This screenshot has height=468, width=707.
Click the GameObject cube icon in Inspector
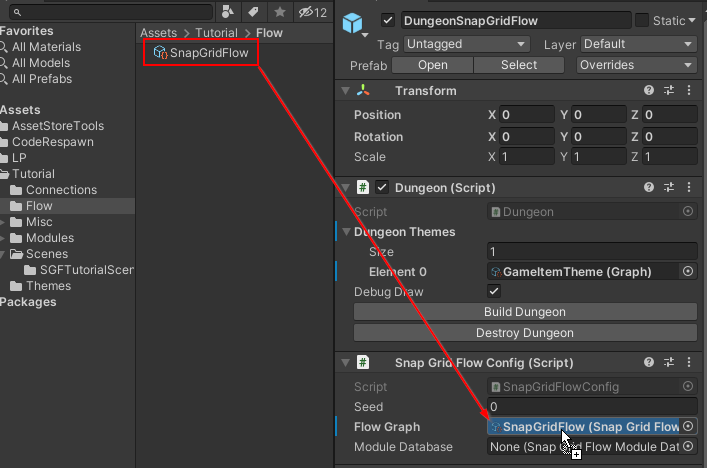[352, 23]
